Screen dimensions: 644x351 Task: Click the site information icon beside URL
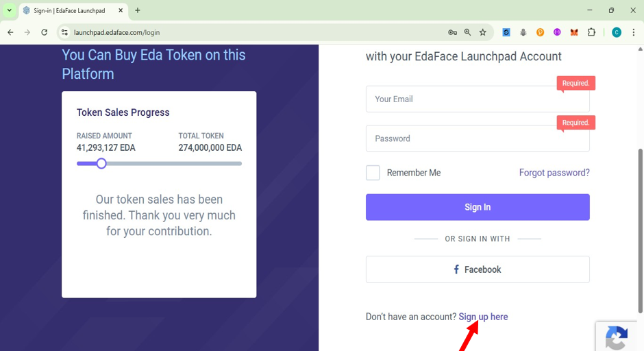pos(64,32)
